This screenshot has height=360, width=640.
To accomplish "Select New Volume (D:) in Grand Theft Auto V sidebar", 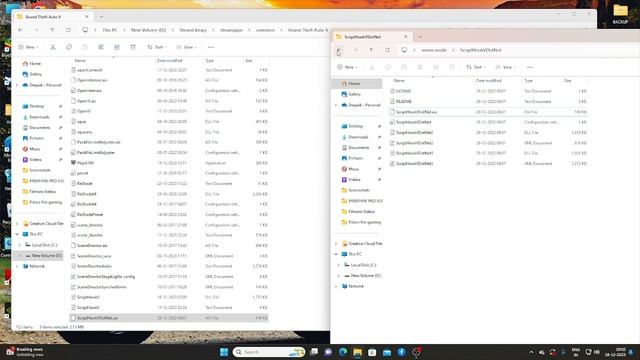I will (x=47, y=256).
